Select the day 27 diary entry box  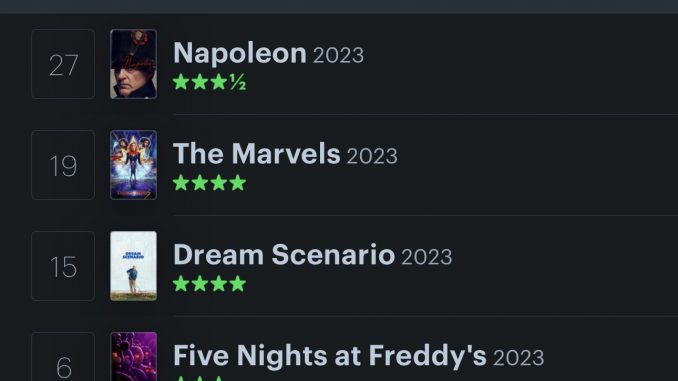coord(63,64)
